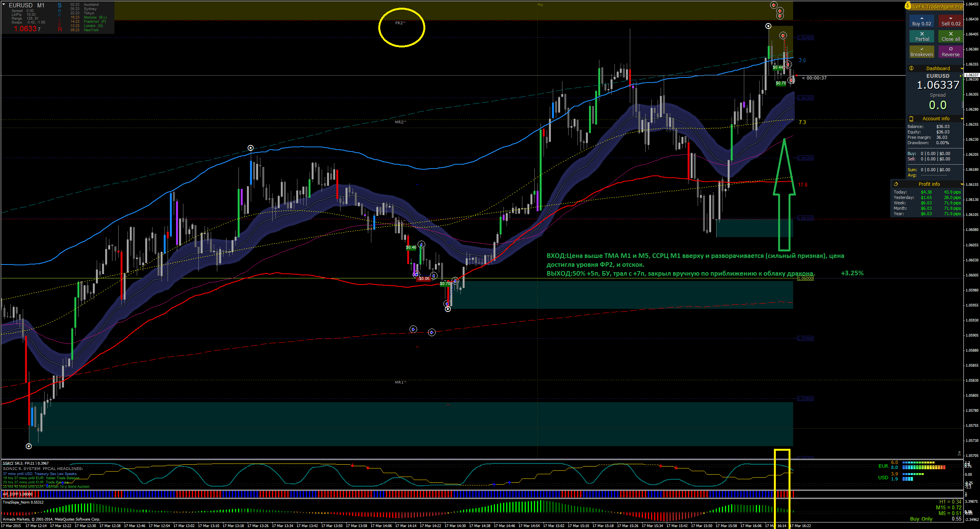Select the Dashboard section header
This screenshot has height=529, width=980.
pos(935,68)
